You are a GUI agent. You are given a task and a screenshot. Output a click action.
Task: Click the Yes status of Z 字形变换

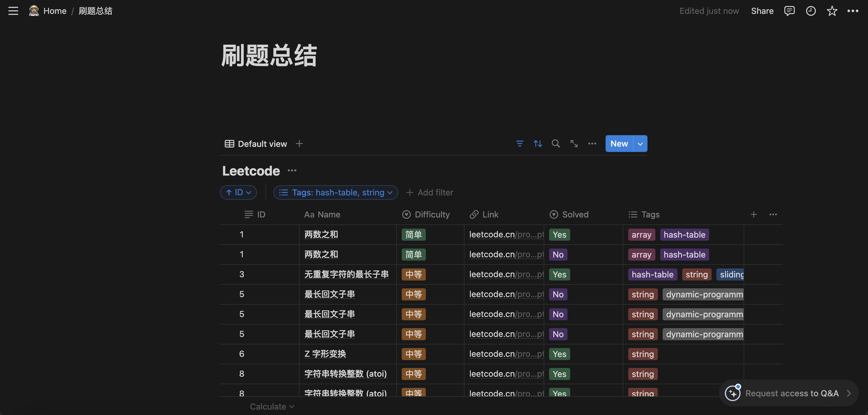559,354
